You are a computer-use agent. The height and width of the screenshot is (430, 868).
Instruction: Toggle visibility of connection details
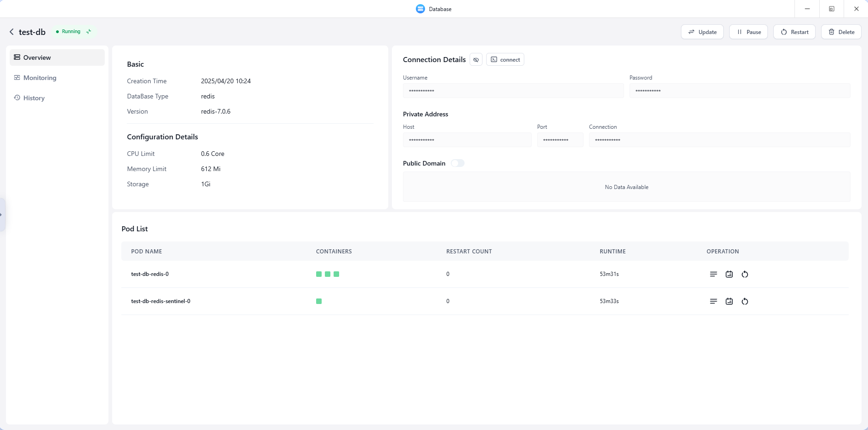point(476,60)
